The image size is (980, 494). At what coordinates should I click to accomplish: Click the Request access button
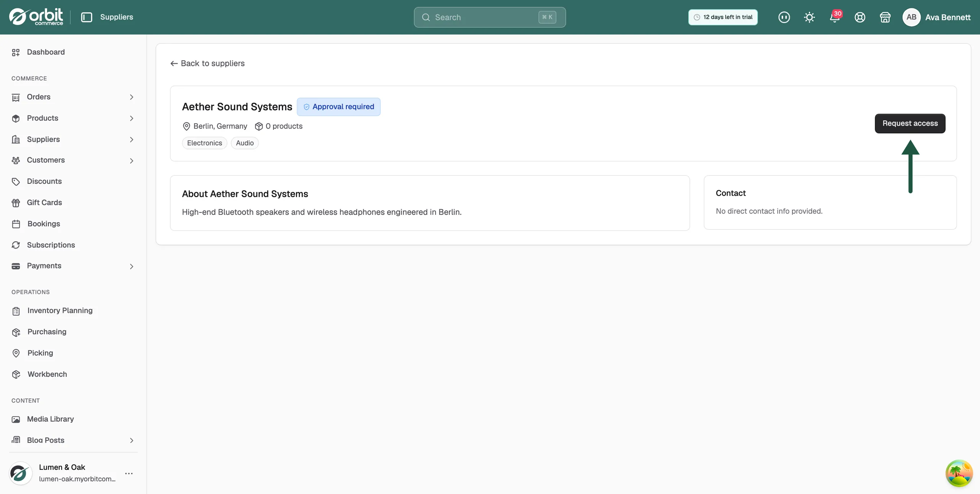click(x=910, y=123)
